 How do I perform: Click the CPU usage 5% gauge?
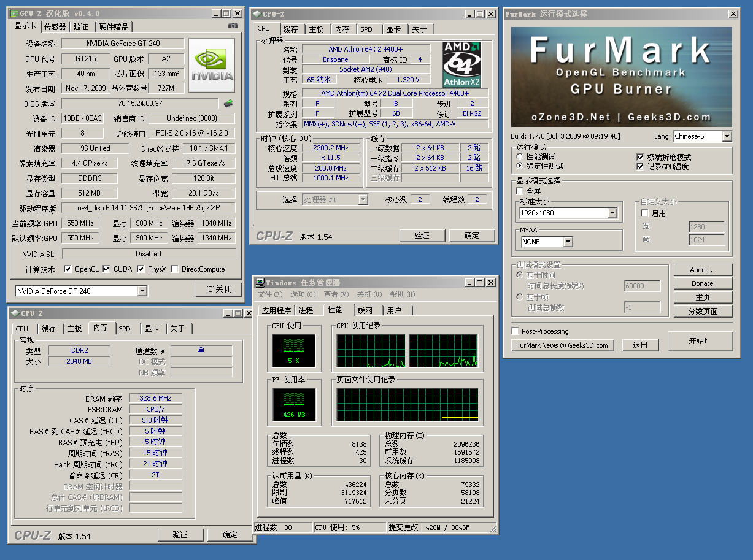(293, 351)
